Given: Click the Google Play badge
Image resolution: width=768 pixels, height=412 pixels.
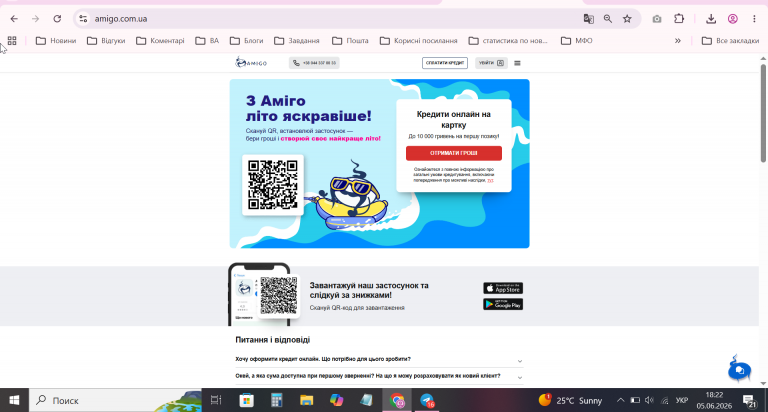Looking at the screenshot, I should [x=503, y=304].
